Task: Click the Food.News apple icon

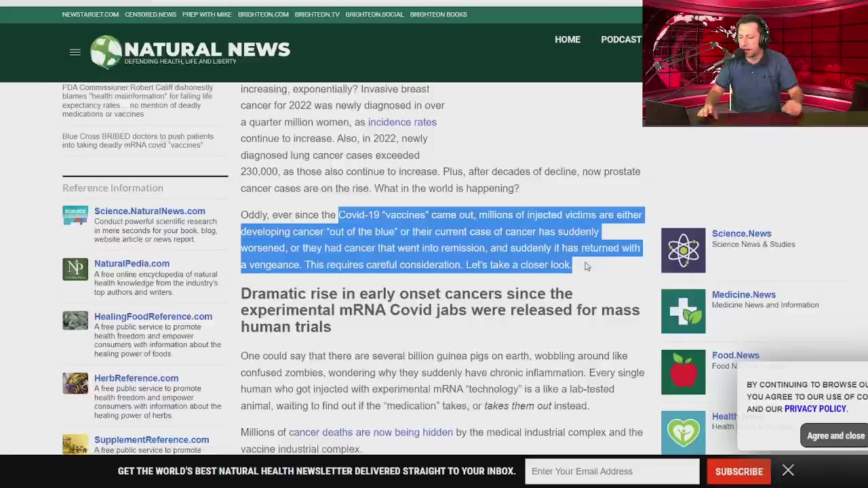Action: (x=683, y=372)
